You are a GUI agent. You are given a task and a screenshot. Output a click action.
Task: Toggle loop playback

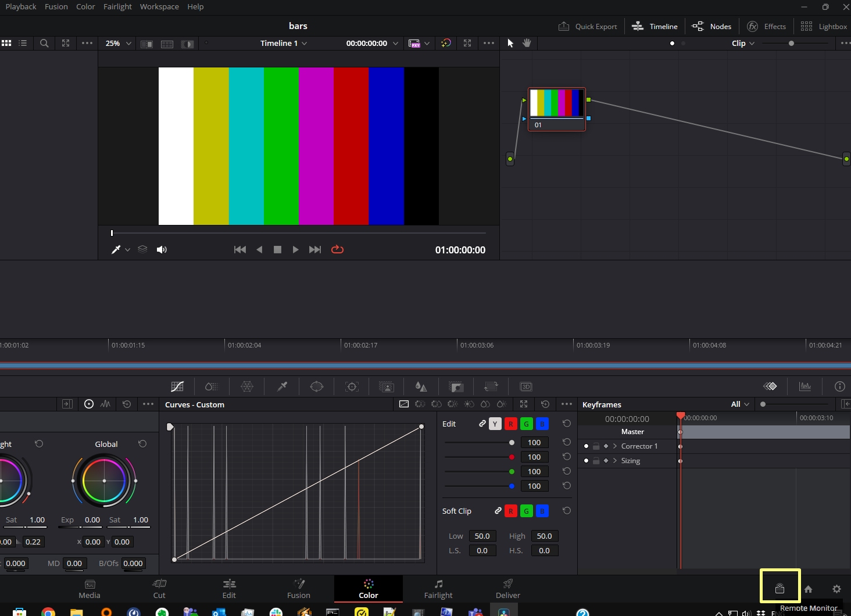337,249
